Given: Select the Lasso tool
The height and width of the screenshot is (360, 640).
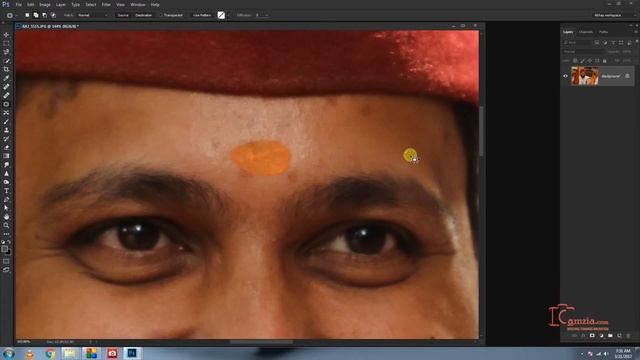Looking at the screenshot, I should [6, 52].
